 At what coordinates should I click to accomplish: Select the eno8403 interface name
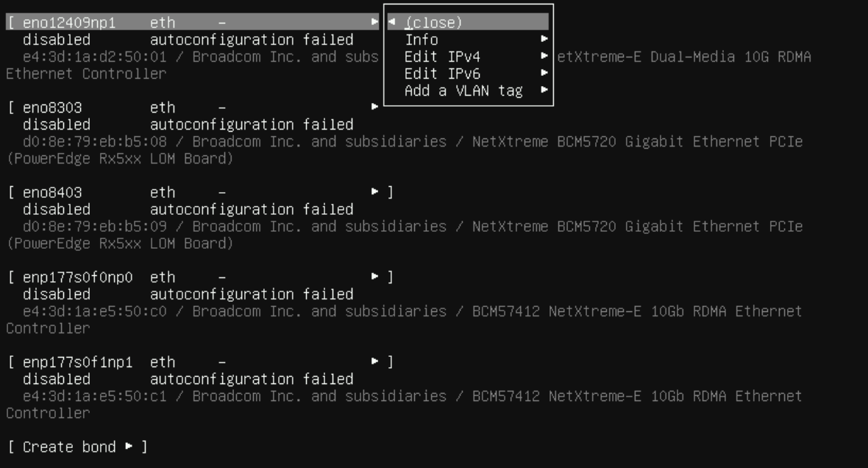tap(53, 192)
